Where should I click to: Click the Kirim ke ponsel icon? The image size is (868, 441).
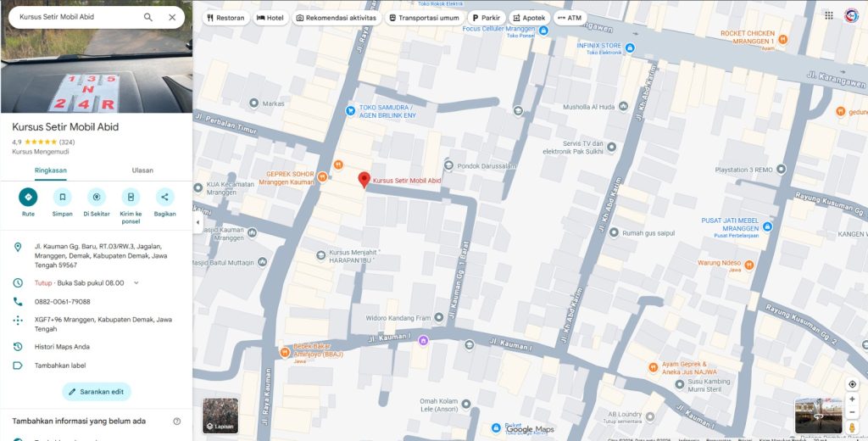point(131,197)
